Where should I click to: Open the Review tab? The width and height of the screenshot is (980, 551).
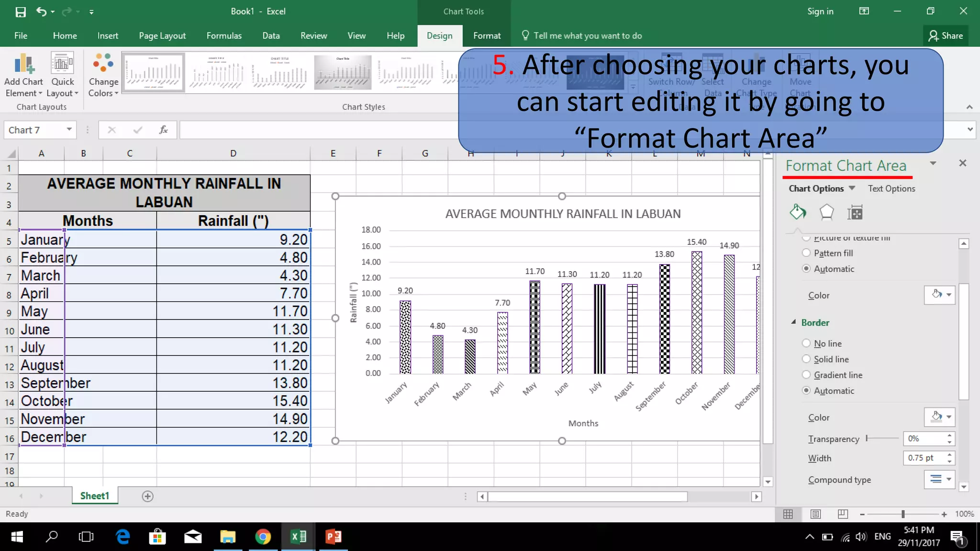[313, 36]
